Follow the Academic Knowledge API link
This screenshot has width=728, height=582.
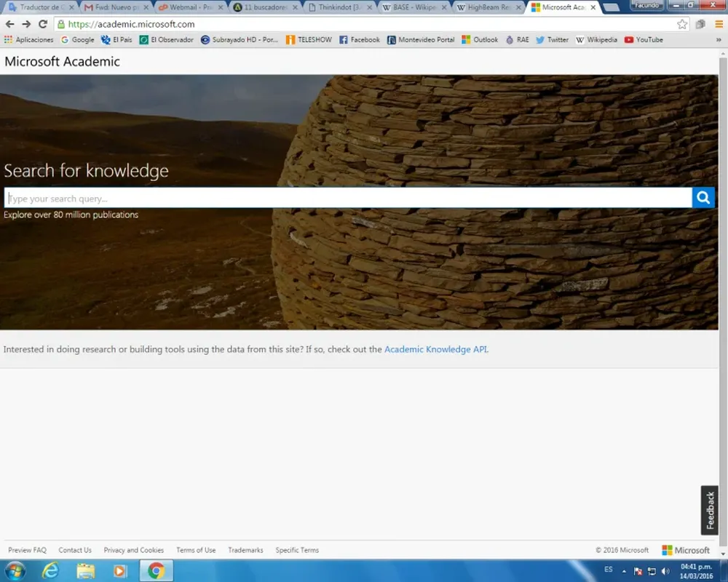435,349
